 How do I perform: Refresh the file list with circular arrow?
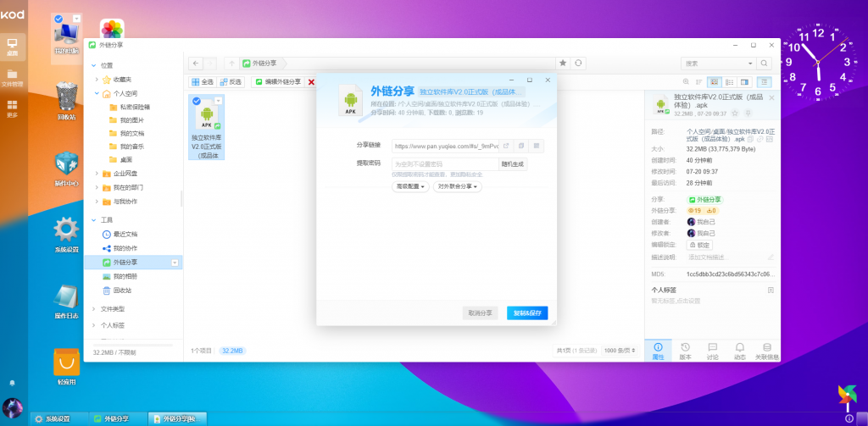pyautogui.click(x=578, y=63)
